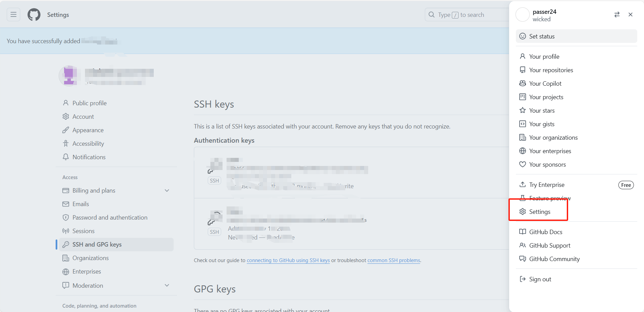Close the user menu panel

(630, 15)
